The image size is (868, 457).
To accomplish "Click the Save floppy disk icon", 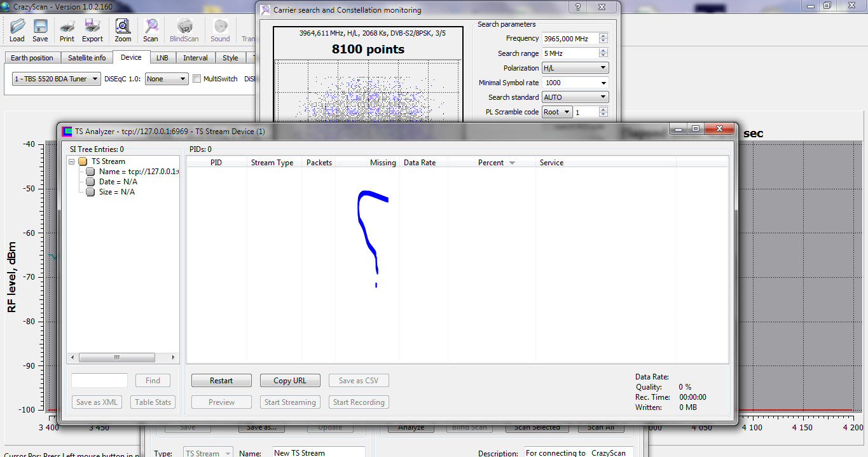I will [40, 27].
